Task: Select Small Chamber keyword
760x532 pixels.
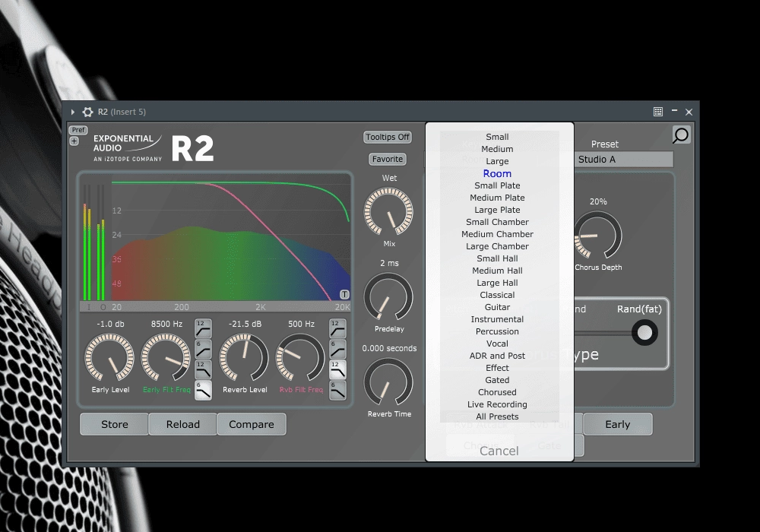Action: point(497,222)
